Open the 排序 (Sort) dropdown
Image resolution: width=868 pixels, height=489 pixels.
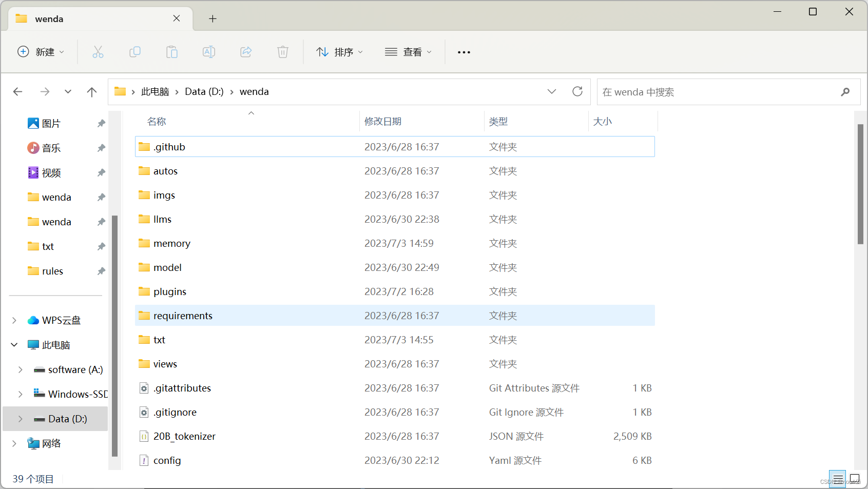click(340, 52)
